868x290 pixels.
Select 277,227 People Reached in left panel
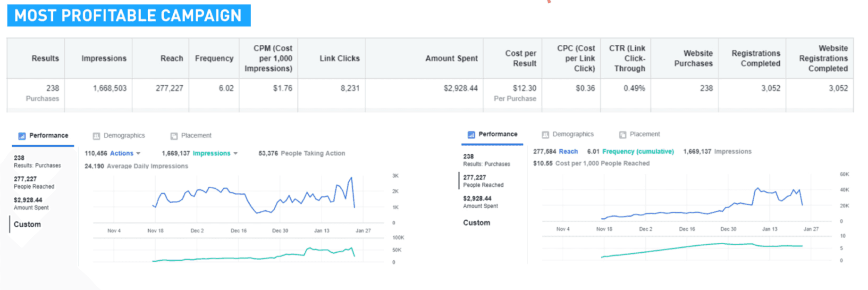tap(34, 182)
